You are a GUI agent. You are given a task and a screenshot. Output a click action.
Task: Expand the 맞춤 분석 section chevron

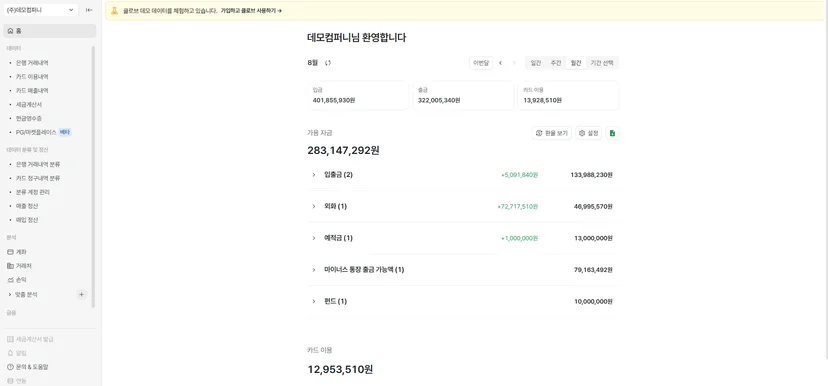[10, 294]
